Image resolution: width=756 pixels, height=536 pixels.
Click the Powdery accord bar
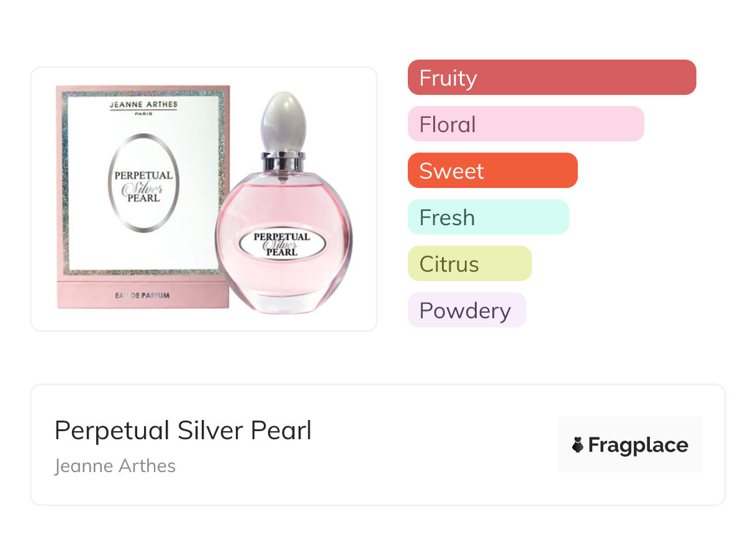click(x=466, y=310)
